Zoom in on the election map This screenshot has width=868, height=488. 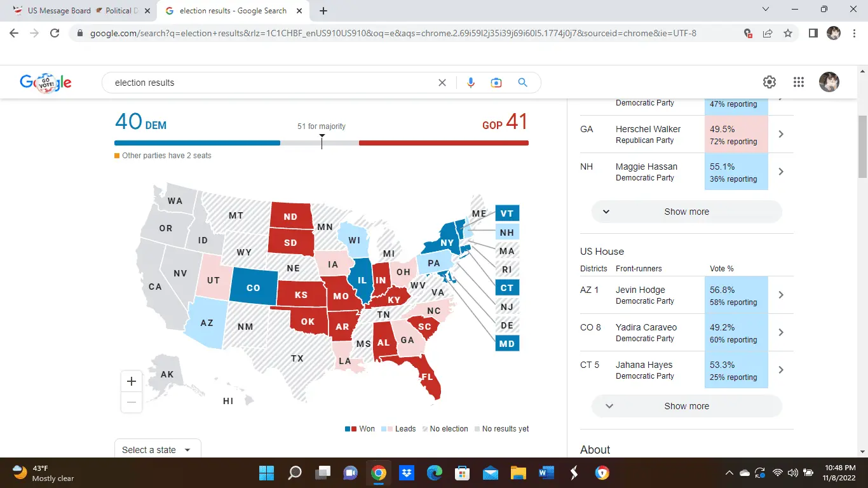132,381
